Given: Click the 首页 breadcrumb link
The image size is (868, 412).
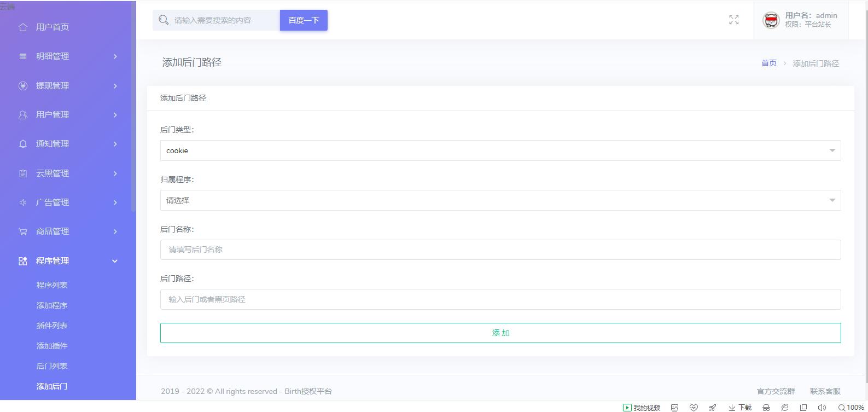Looking at the screenshot, I should (768, 63).
